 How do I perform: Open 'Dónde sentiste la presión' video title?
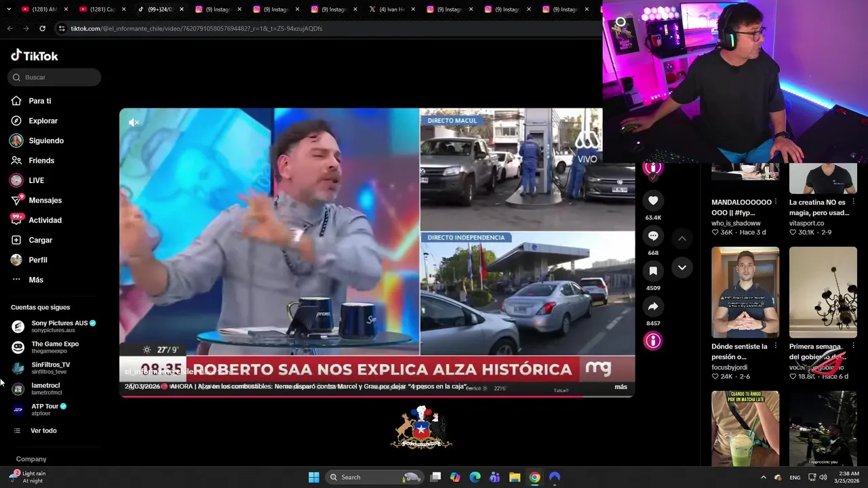coord(739,352)
